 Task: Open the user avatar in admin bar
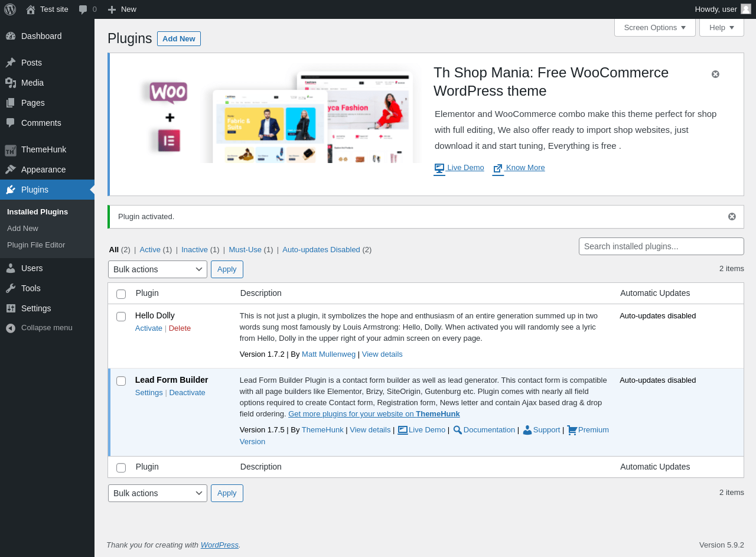746,9
